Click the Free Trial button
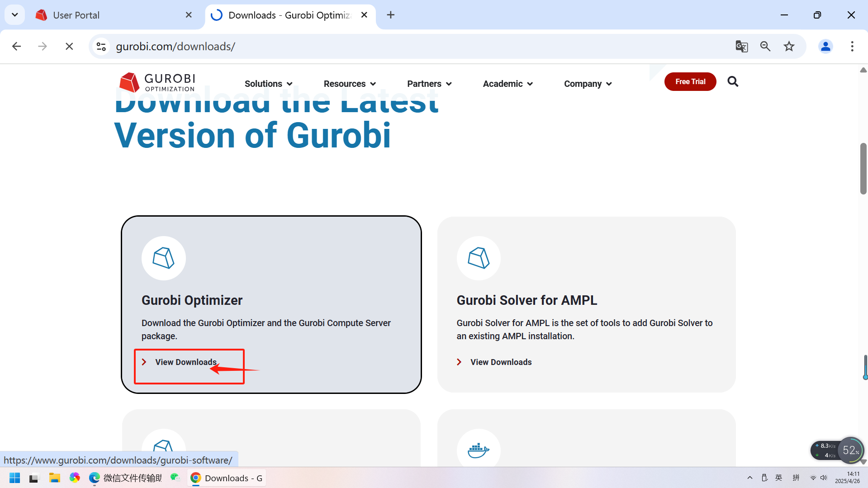868x488 pixels. pyautogui.click(x=690, y=81)
